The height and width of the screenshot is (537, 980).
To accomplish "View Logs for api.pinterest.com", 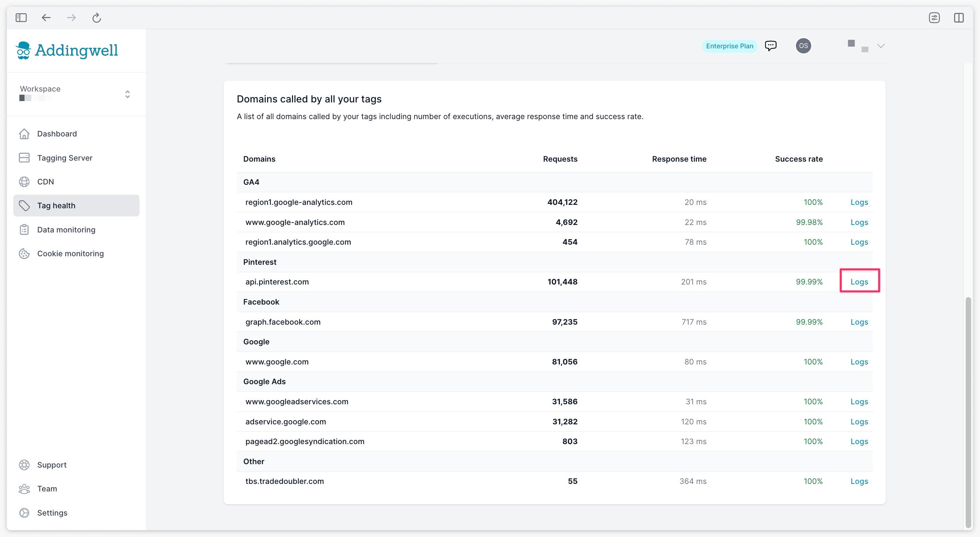I will 859,281.
